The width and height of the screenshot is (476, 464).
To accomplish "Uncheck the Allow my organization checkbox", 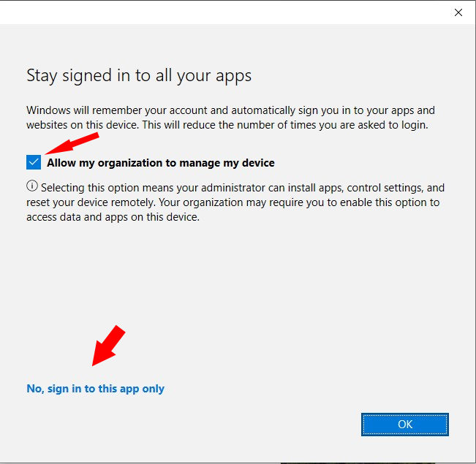I will (34, 162).
